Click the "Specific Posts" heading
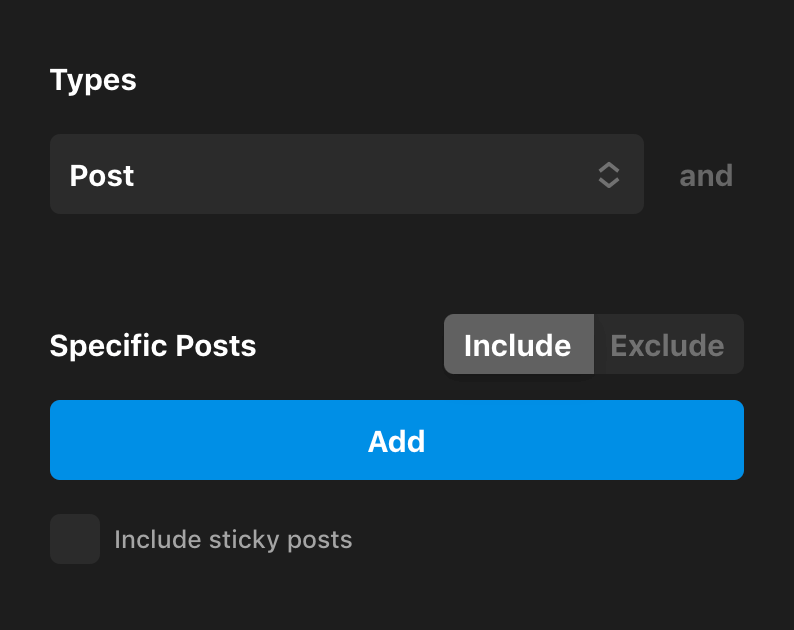Screen dimensions: 794x630 [x=153, y=346]
